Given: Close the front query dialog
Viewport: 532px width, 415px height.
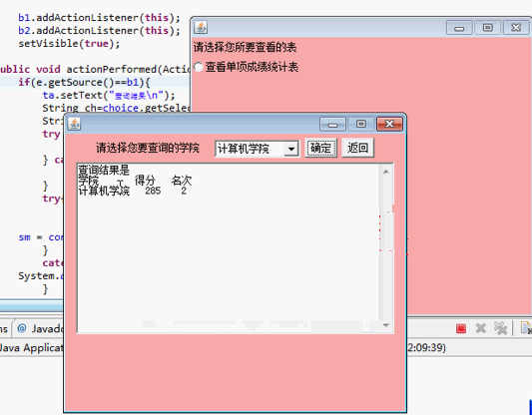Looking at the screenshot, I should click(x=389, y=124).
